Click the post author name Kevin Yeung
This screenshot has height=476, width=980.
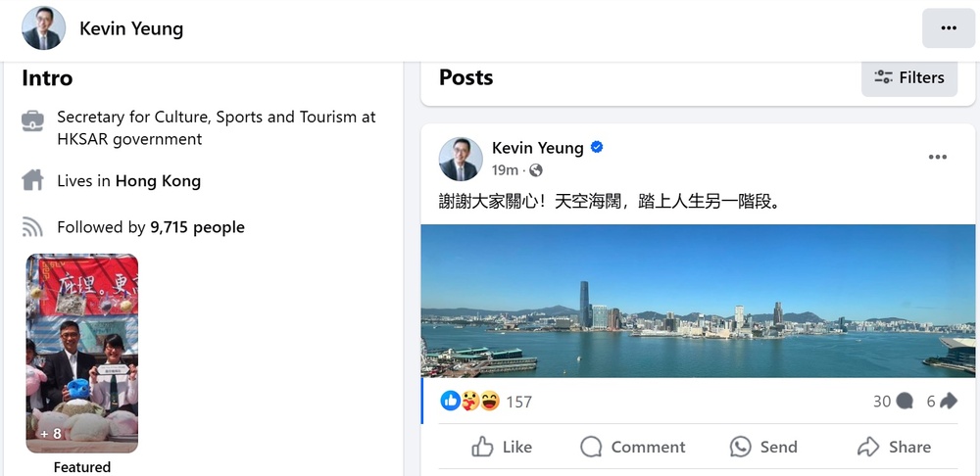pyautogui.click(x=537, y=148)
